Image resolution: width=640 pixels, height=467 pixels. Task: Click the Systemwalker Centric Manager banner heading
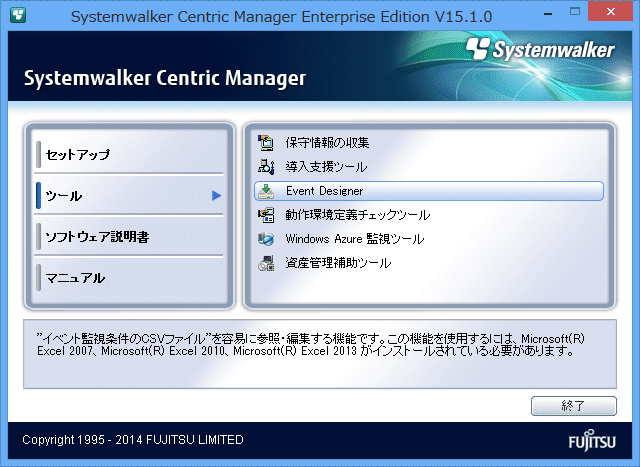[x=165, y=78]
